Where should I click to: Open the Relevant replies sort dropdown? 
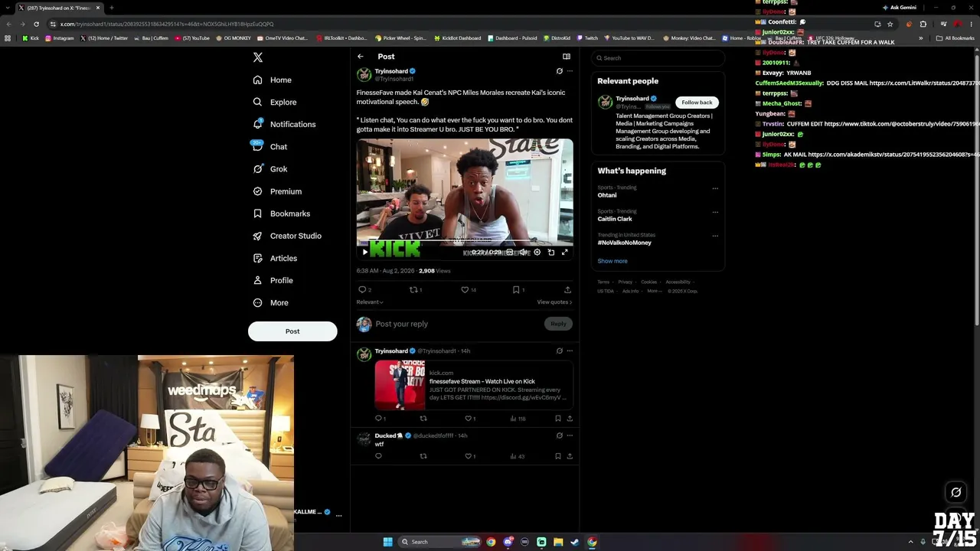[370, 302]
